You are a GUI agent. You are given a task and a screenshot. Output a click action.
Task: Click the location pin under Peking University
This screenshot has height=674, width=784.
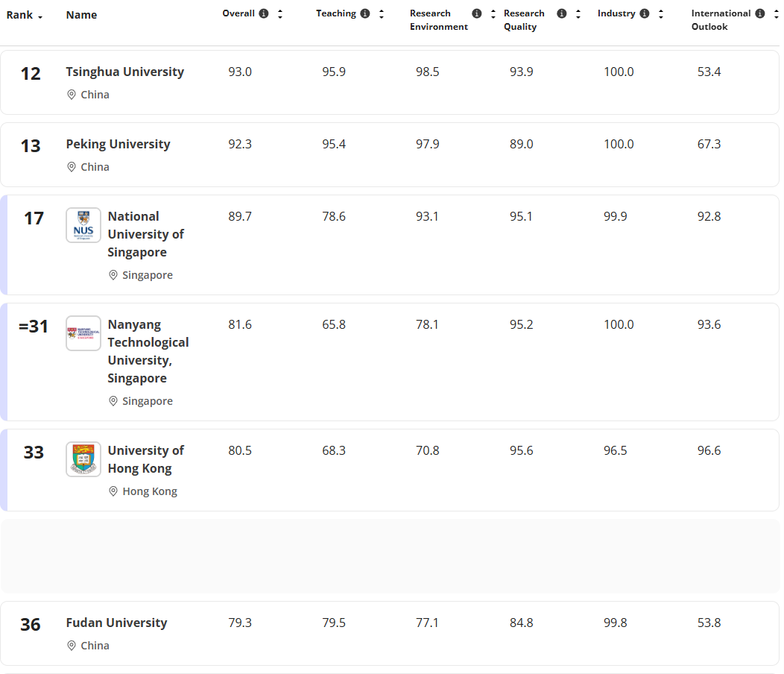click(x=72, y=166)
